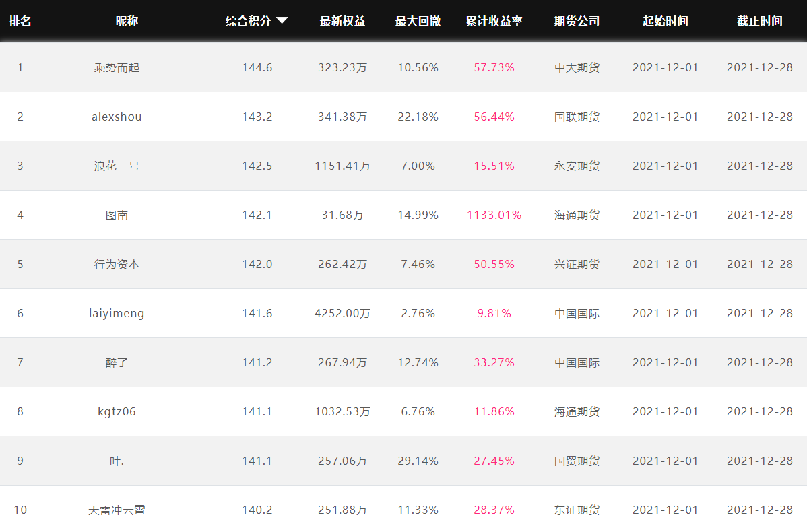
Task: Click the drawdown value 14.99%
Action: pyautogui.click(x=418, y=215)
